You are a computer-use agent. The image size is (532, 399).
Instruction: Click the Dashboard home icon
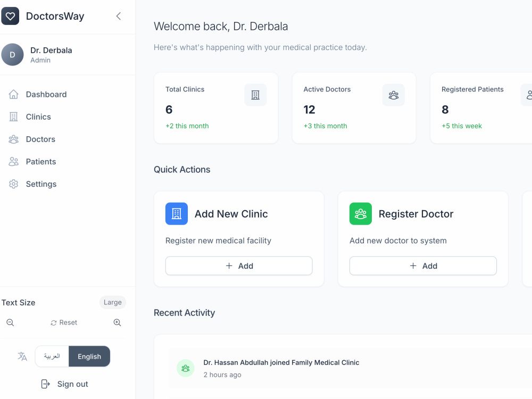(14, 94)
